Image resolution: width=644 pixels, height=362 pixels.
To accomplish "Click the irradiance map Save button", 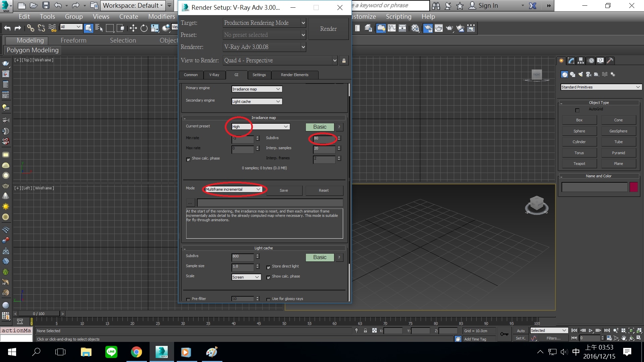I will pyautogui.click(x=284, y=190).
